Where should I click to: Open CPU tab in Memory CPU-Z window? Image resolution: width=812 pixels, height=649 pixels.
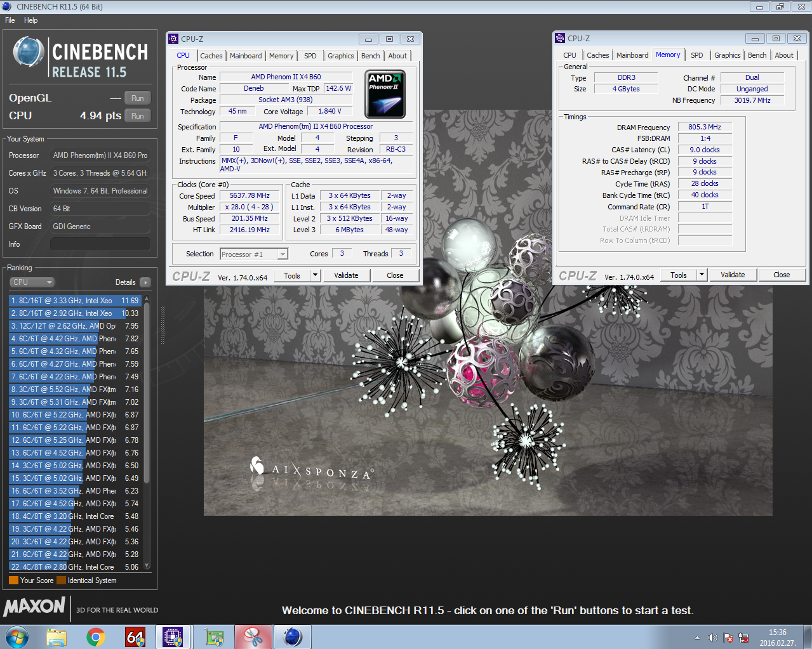click(x=570, y=55)
